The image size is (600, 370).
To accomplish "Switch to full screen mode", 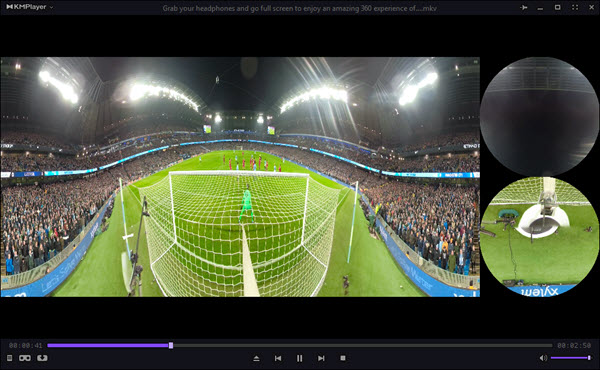I will tap(575, 7).
